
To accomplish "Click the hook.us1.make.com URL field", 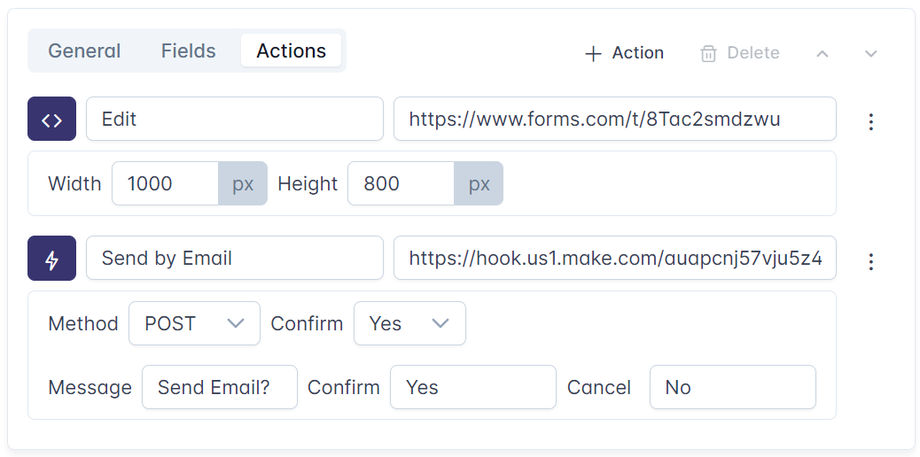I will click(x=614, y=258).
